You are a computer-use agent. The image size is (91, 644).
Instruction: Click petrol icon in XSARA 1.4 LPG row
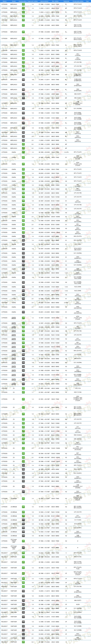[23, 152]
